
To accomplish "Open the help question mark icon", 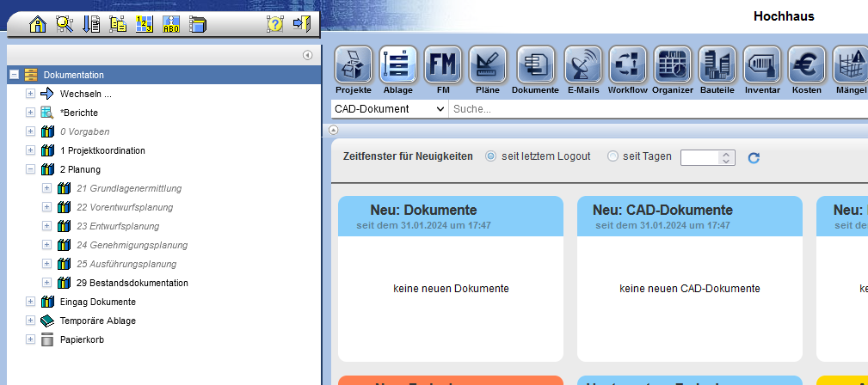I will pyautogui.click(x=274, y=24).
